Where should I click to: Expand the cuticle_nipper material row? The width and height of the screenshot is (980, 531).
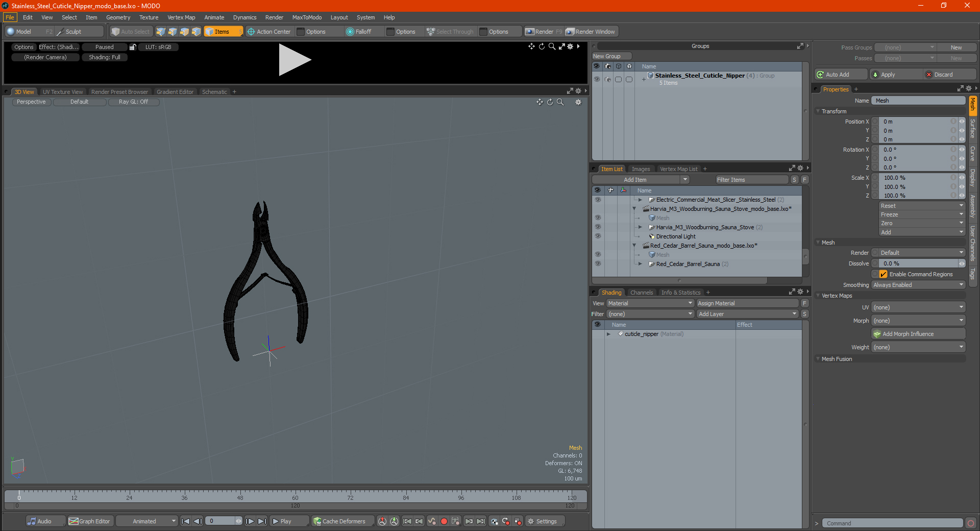608,334
